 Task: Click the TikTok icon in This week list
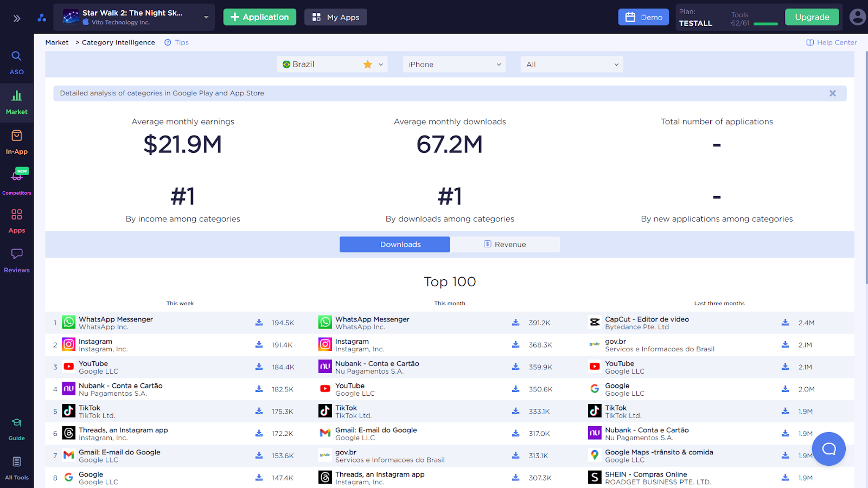[69, 412]
